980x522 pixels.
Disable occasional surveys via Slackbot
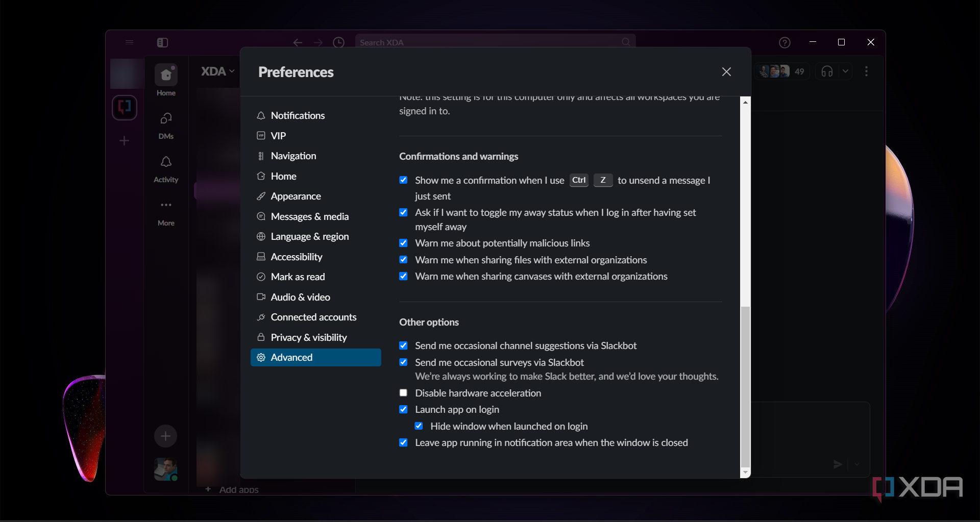tap(403, 362)
